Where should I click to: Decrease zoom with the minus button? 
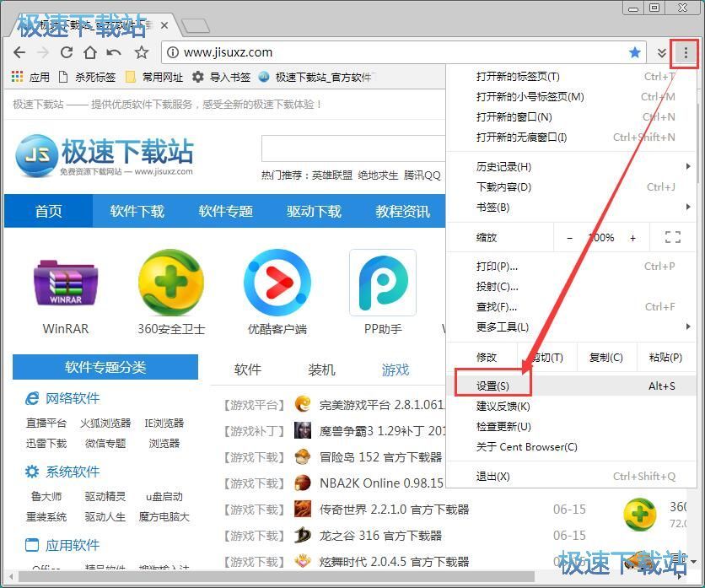click(569, 238)
